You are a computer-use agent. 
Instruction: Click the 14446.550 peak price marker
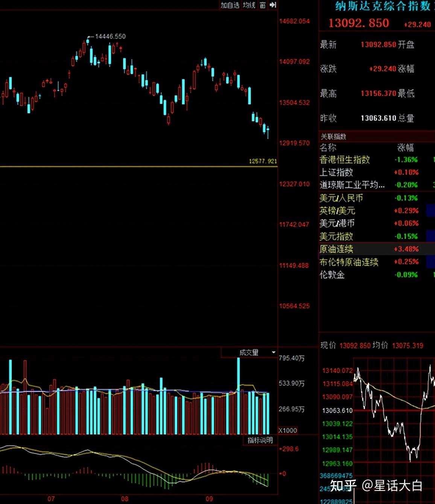click(110, 36)
